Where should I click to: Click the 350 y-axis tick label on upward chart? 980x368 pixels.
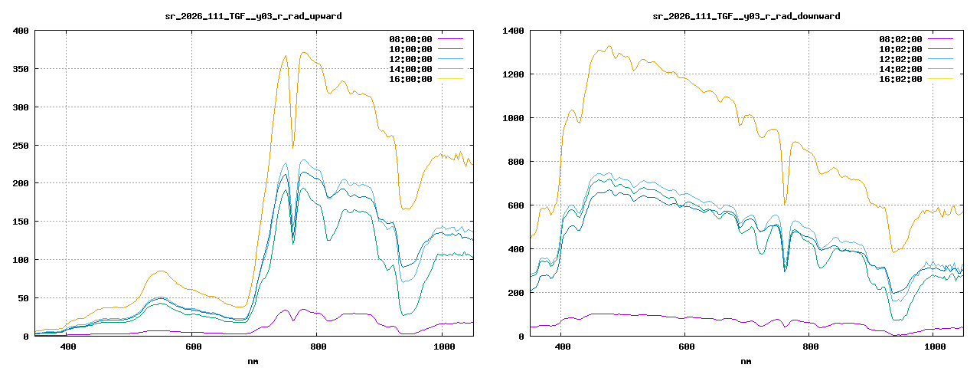19,69
